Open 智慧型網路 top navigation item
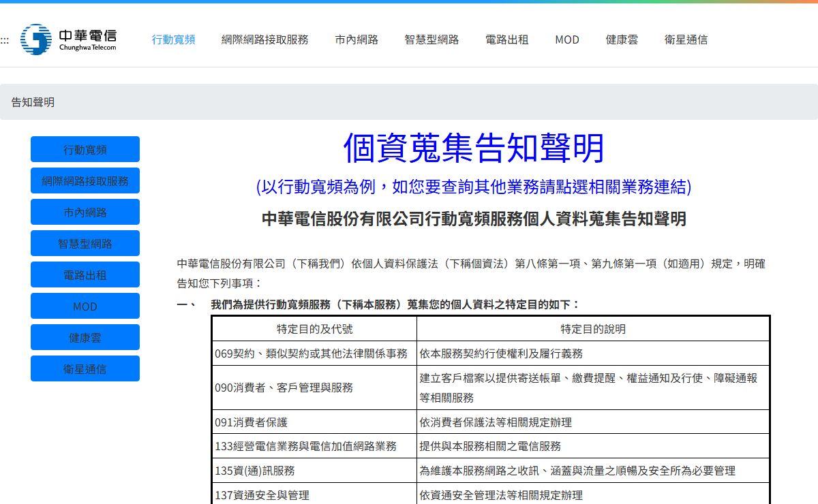818x504 pixels. (x=431, y=40)
